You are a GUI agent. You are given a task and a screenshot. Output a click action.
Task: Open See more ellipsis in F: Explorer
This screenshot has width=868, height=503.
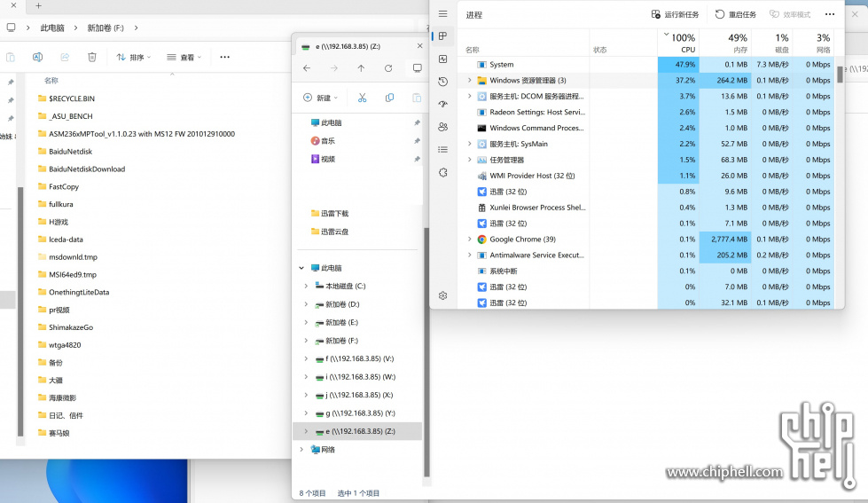[224, 57]
